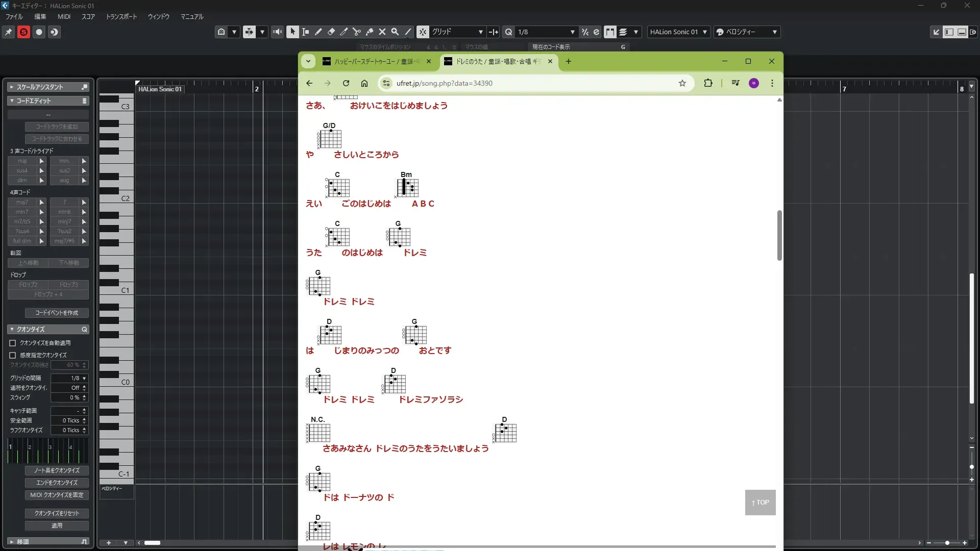This screenshot has width=980, height=551.
Task: Enable sensitivity-based quantize checkbox
Action: click(13, 355)
